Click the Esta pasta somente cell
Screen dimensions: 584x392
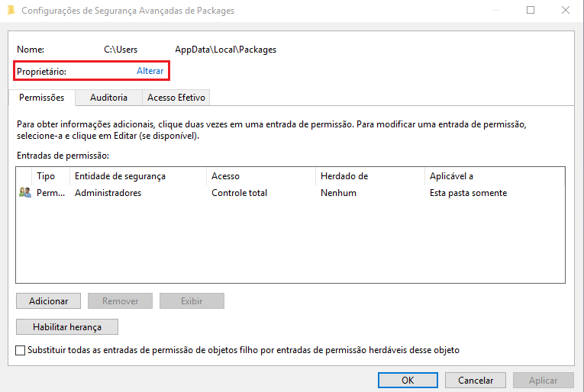468,193
